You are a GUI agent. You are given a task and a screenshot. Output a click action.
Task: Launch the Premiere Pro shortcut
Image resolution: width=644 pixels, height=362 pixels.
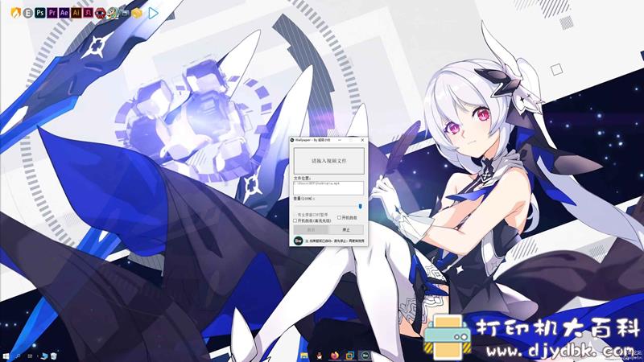[52, 13]
